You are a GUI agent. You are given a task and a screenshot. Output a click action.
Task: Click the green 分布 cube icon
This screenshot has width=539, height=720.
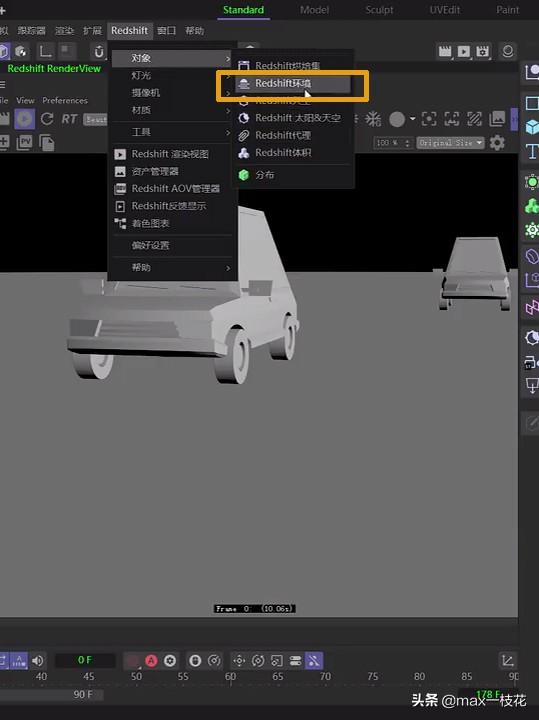point(244,175)
